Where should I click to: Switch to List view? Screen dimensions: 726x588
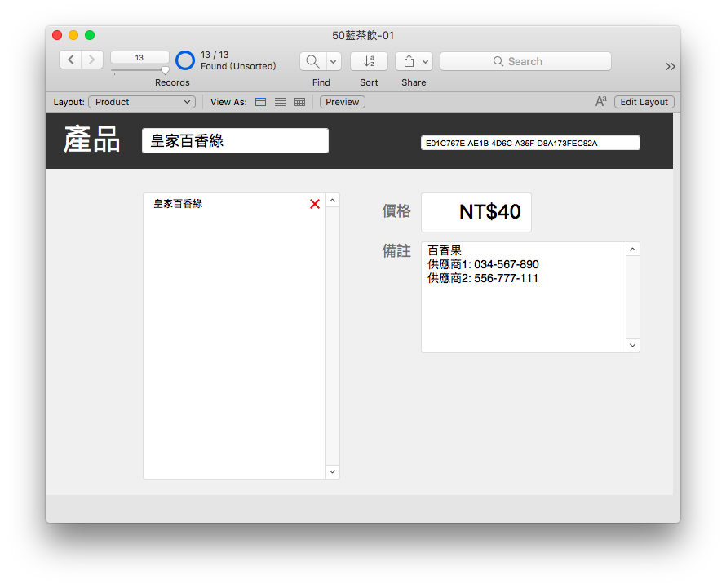(280, 102)
